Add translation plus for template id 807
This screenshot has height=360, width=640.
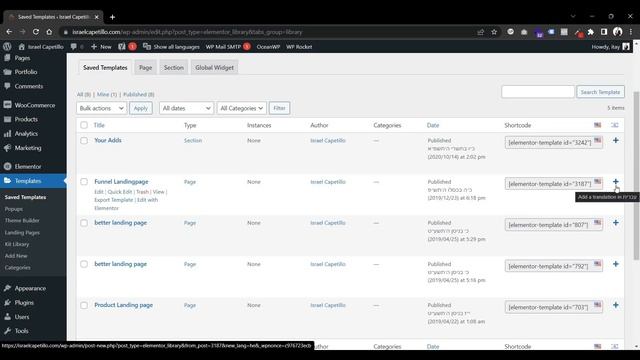click(x=616, y=223)
